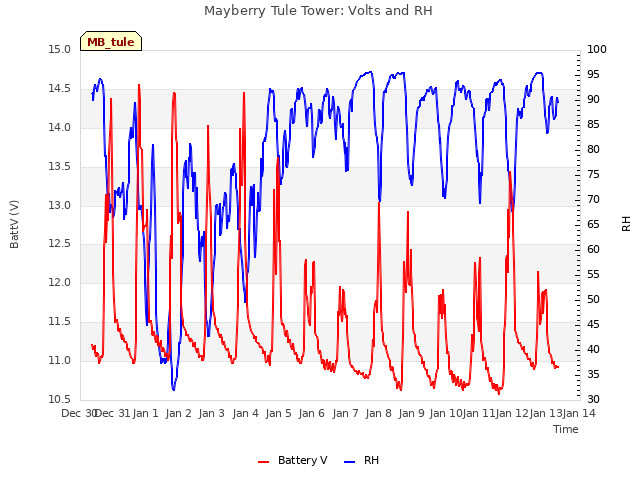The image size is (640, 480).
Task: Click the 70 RH axis value
Action: point(593,199)
